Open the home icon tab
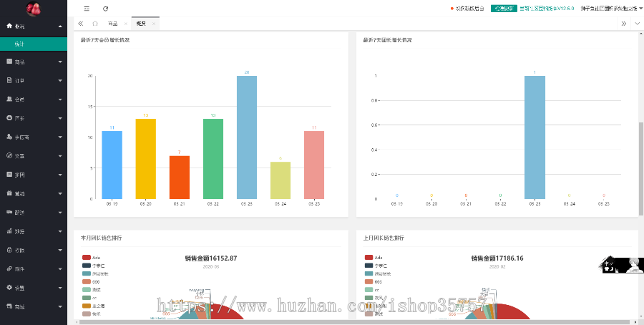The height and width of the screenshot is (325, 644). pyautogui.click(x=95, y=24)
